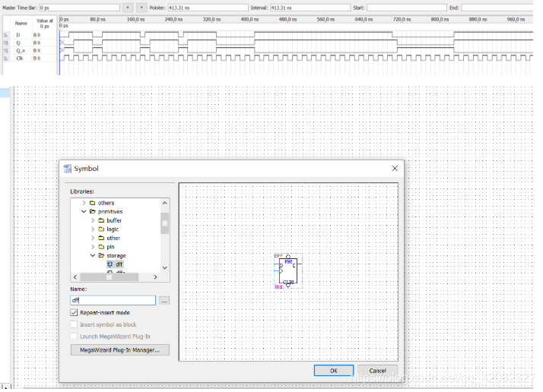This screenshot has height=392, width=543.
Task: Toggle the Repeat-insert mode checkbox
Action: [74, 313]
